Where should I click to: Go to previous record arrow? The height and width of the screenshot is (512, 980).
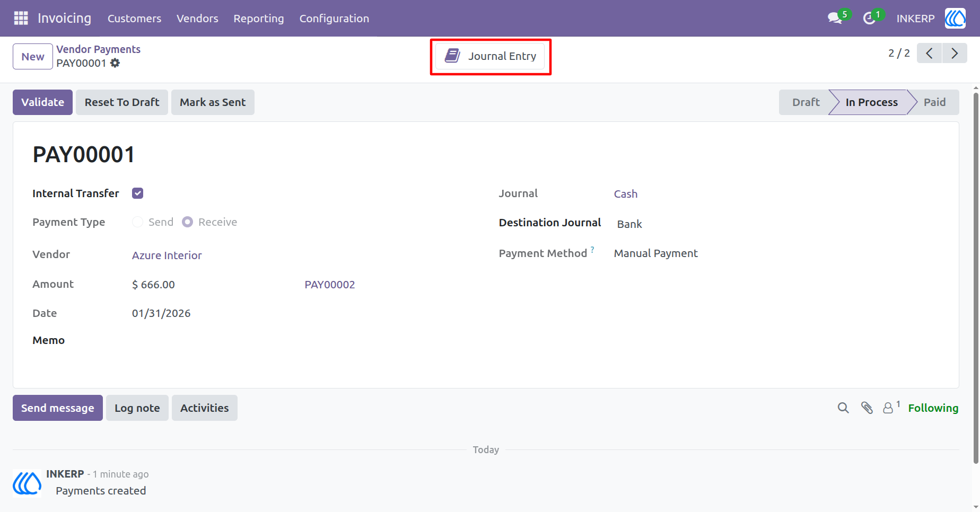click(x=929, y=53)
